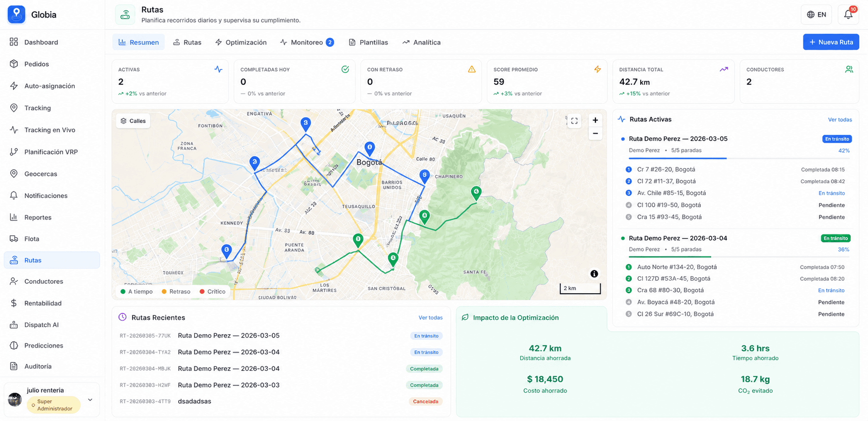Switch to the Optimización tab
This screenshot has width=868, height=421.
(x=241, y=42)
